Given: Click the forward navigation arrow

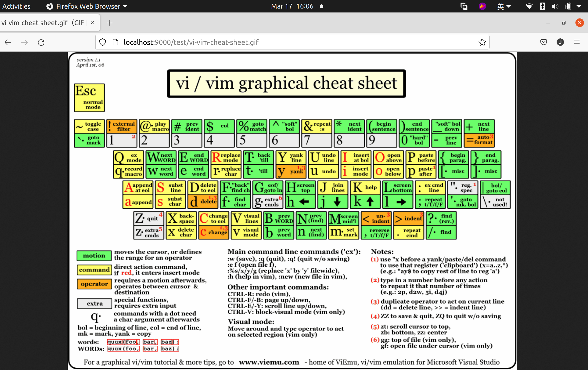Looking at the screenshot, I should tap(24, 42).
